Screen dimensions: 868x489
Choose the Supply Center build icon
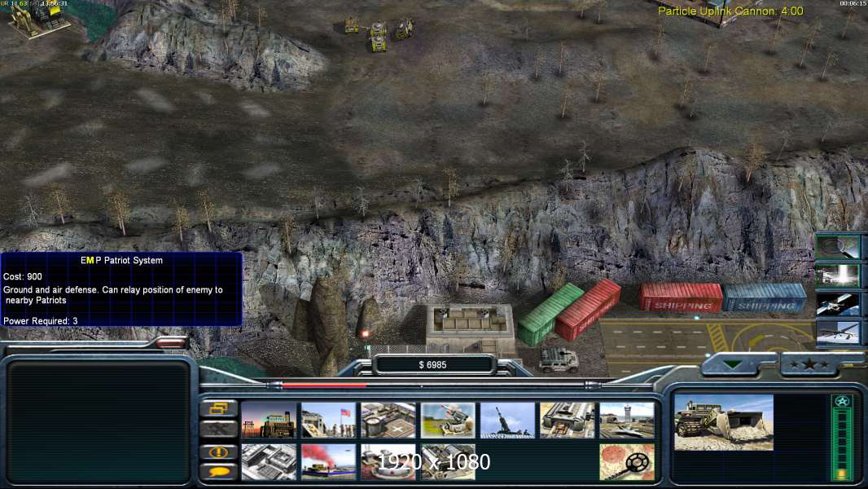click(388, 421)
